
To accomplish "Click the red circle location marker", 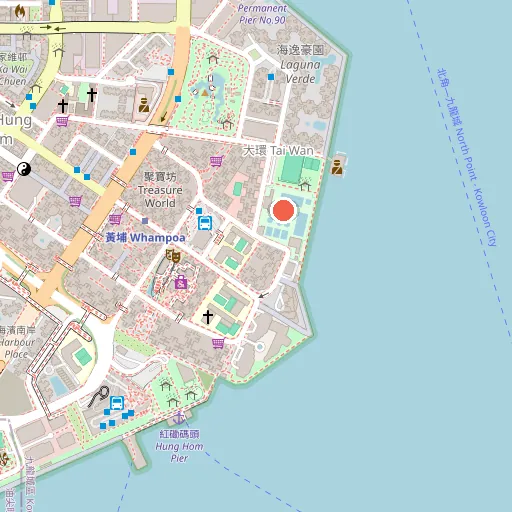I will (283, 210).
